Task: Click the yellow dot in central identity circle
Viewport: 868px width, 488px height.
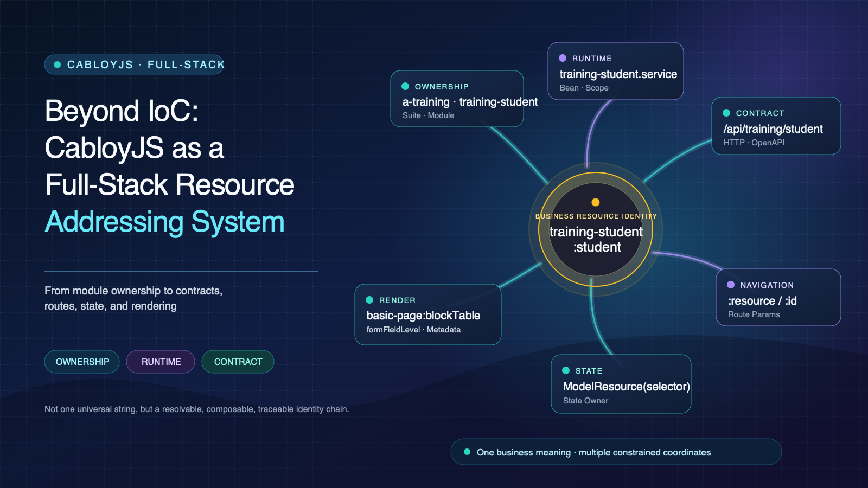Action: point(596,202)
